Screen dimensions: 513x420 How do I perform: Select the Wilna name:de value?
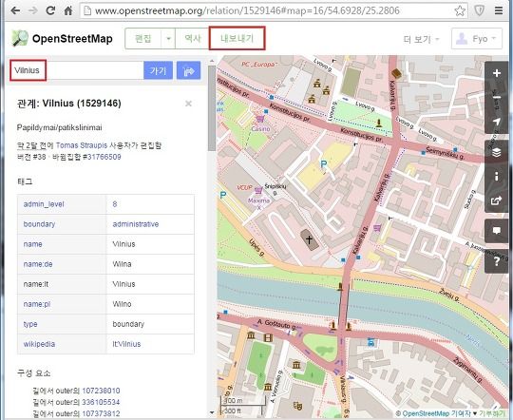[x=122, y=264]
